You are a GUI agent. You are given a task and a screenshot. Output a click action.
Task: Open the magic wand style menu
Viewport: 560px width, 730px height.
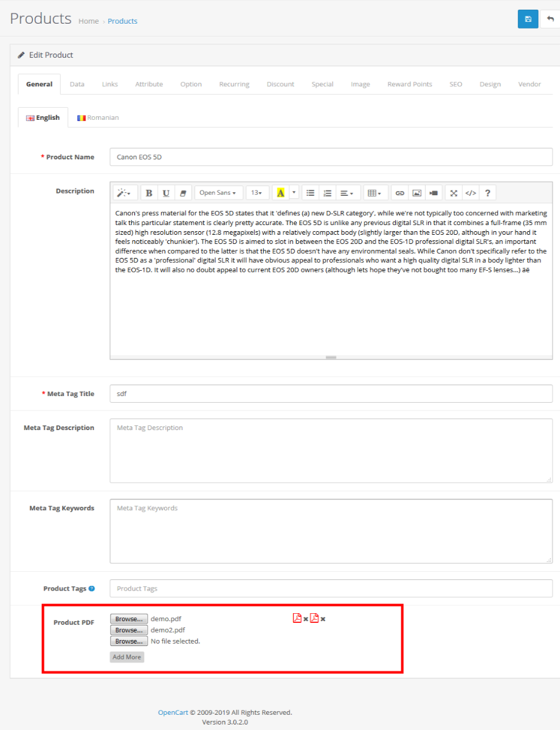coord(125,193)
